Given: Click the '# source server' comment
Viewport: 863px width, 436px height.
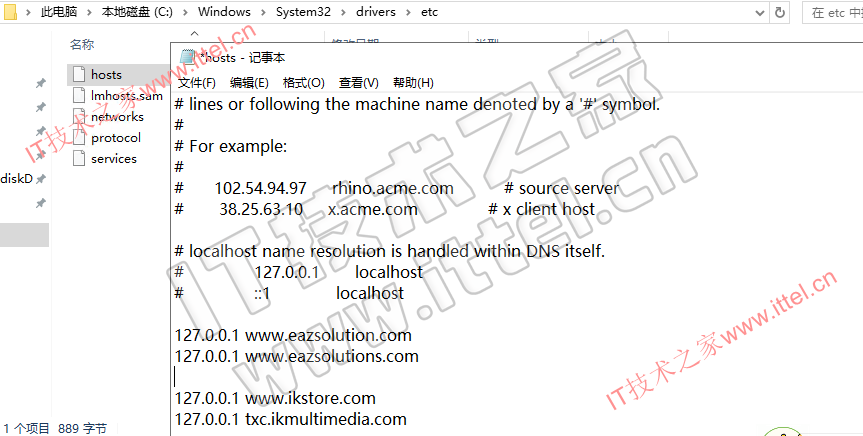Looking at the screenshot, I should 561,188.
